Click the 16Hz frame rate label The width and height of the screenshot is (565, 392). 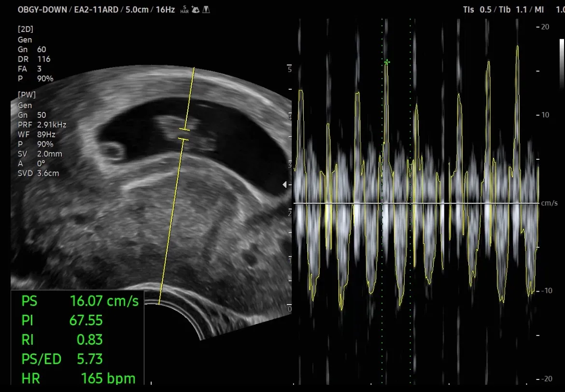pos(165,10)
